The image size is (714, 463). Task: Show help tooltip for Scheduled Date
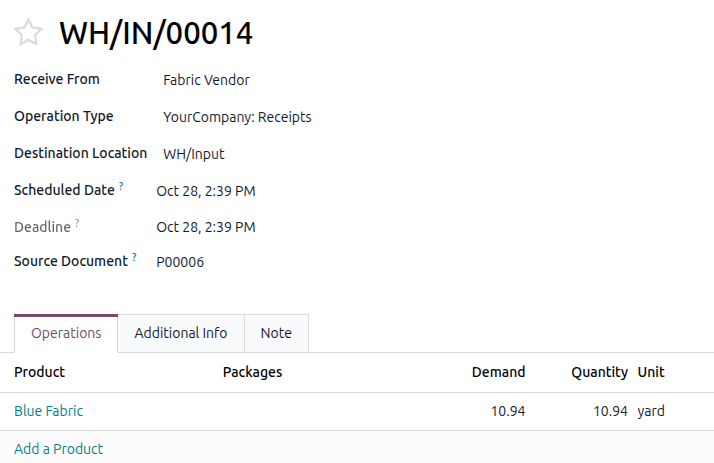[122, 186]
